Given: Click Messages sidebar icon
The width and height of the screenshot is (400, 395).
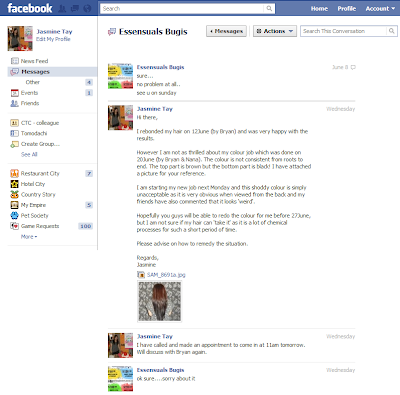Looking at the screenshot, I should click(x=14, y=72).
